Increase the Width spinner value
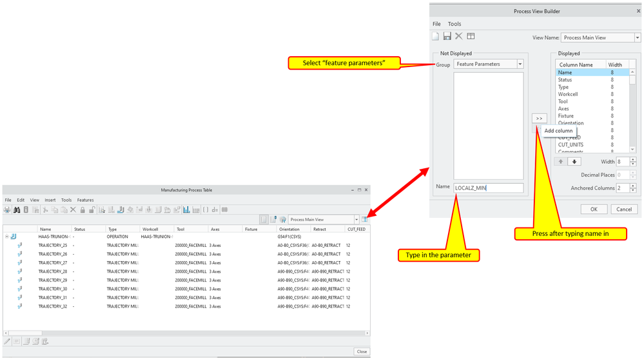Screen dimensions: 644x361 pyautogui.click(x=633, y=159)
